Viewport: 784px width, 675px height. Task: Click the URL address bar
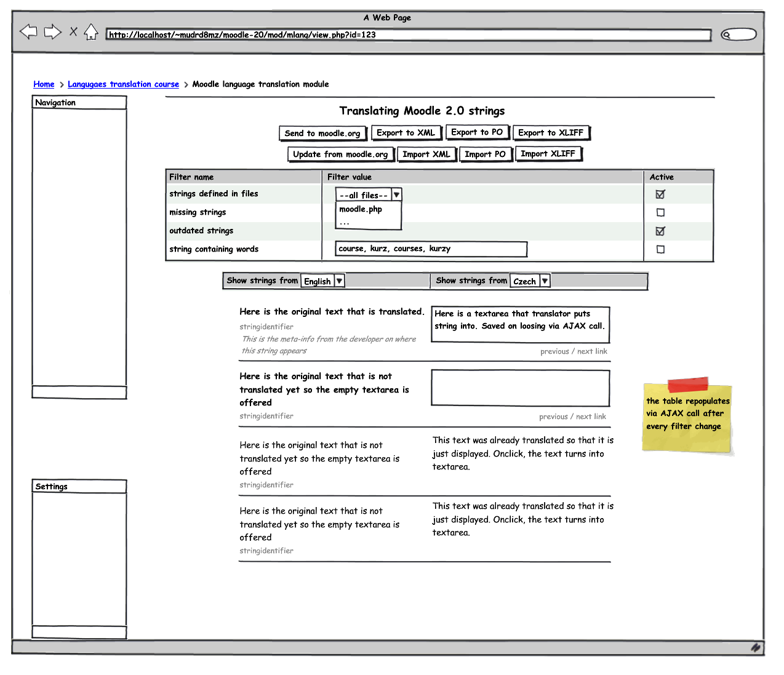click(x=409, y=34)
